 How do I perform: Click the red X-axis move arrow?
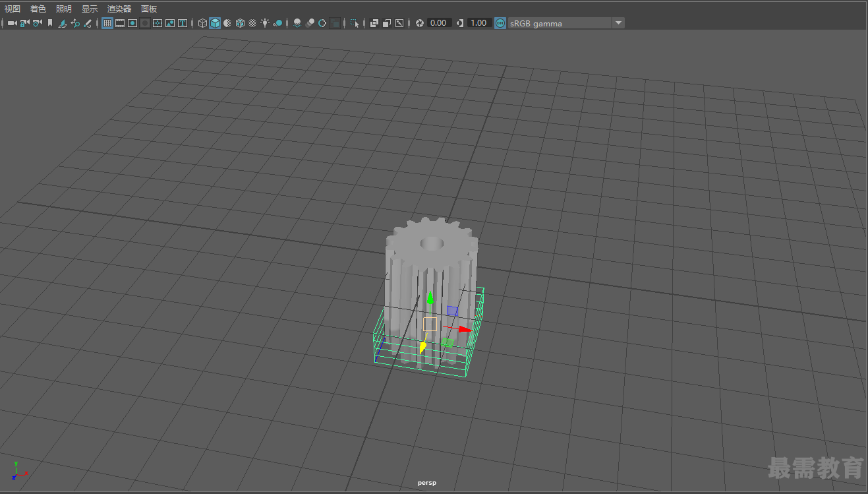click(x=465, y=328)
